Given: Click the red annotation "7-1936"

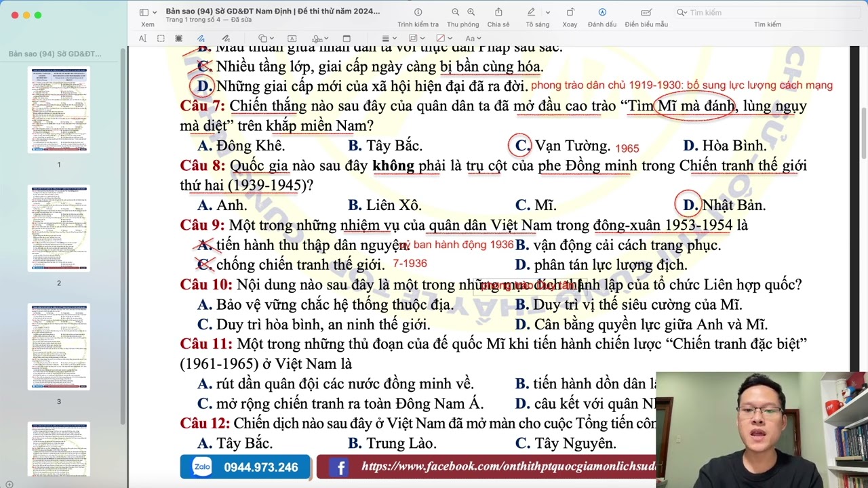Looking at the screenshot, I should click(410, 264).
